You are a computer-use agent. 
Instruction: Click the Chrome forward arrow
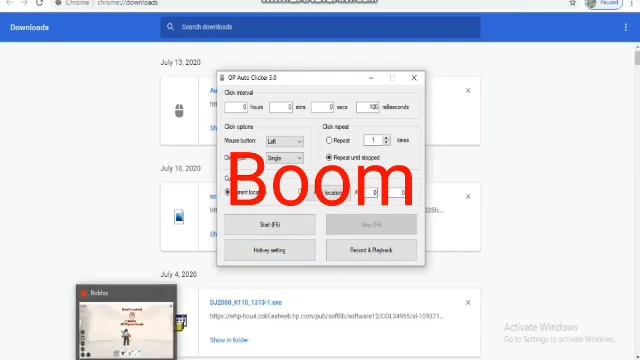click(24, 3)
